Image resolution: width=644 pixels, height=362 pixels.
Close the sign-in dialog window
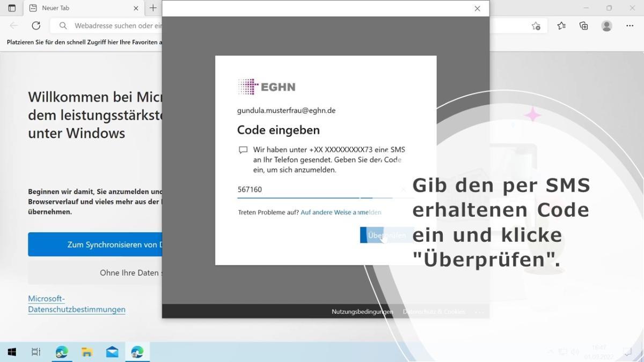pos(477,9)
